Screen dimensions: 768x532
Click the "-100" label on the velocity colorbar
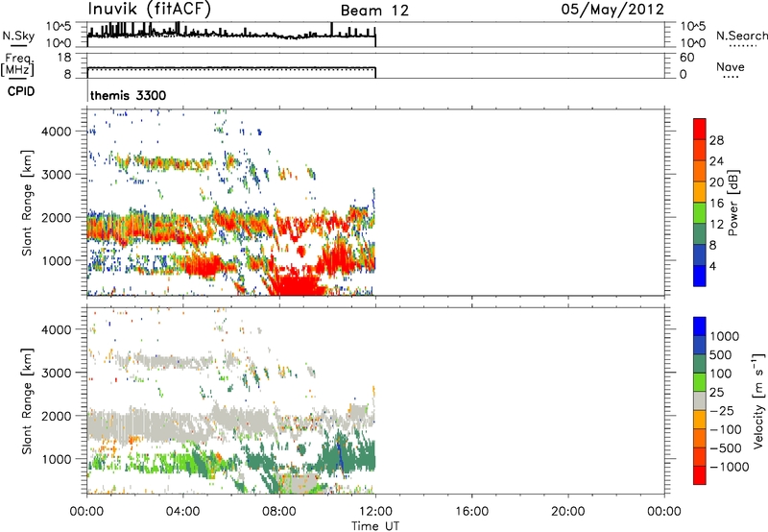pos(726,429)
